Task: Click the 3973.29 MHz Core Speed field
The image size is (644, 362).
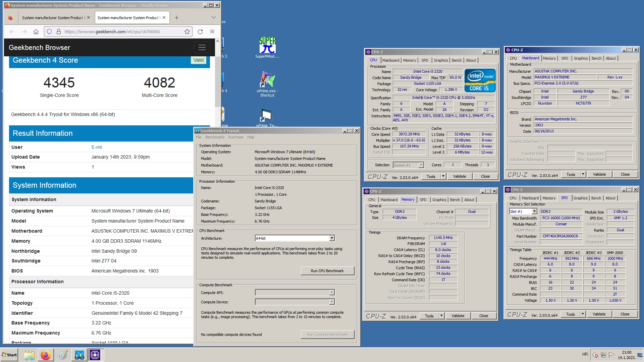Action: pyautogui.click(x=409, y=134)
